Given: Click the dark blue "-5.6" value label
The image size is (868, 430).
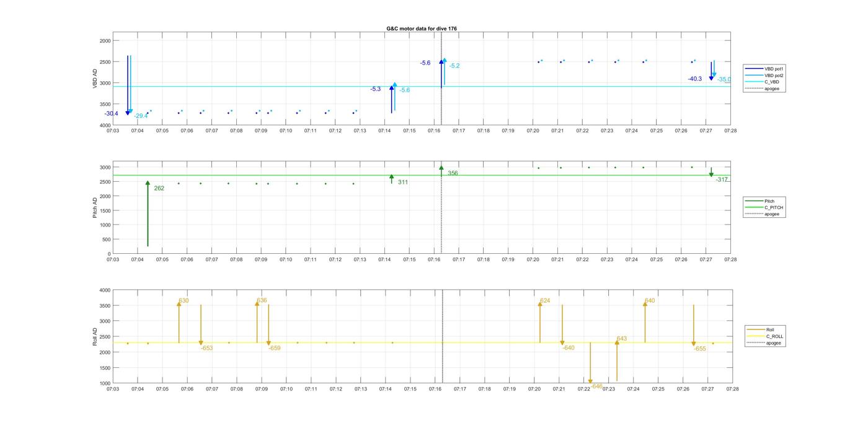Looking at the screenshot, I should (x=425, y=63).
